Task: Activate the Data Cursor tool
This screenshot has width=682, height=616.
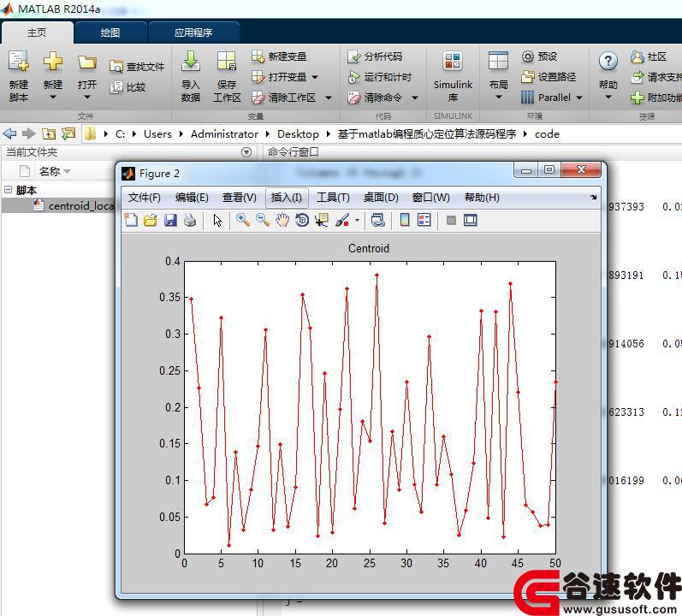Action: [322, 220]
